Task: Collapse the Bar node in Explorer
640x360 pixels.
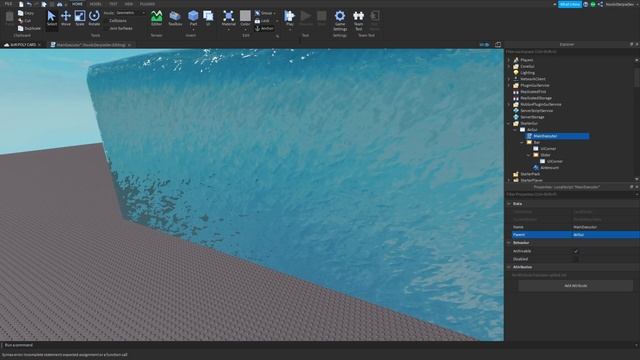Action: 522,142
